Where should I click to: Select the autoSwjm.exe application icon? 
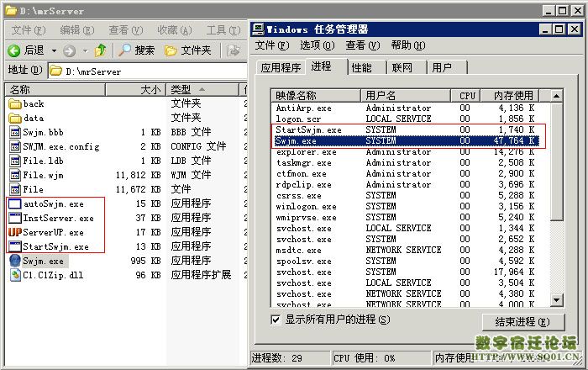15,203
